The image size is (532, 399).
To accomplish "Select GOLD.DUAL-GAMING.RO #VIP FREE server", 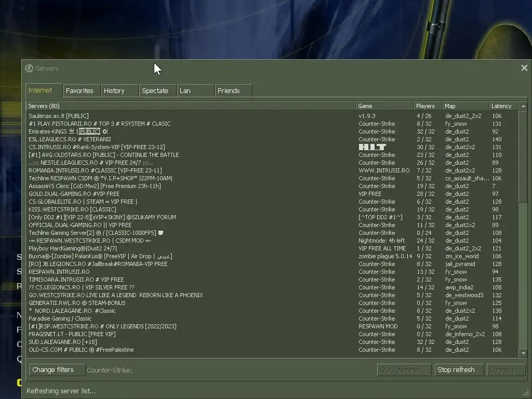I will [x=272, y=194].
